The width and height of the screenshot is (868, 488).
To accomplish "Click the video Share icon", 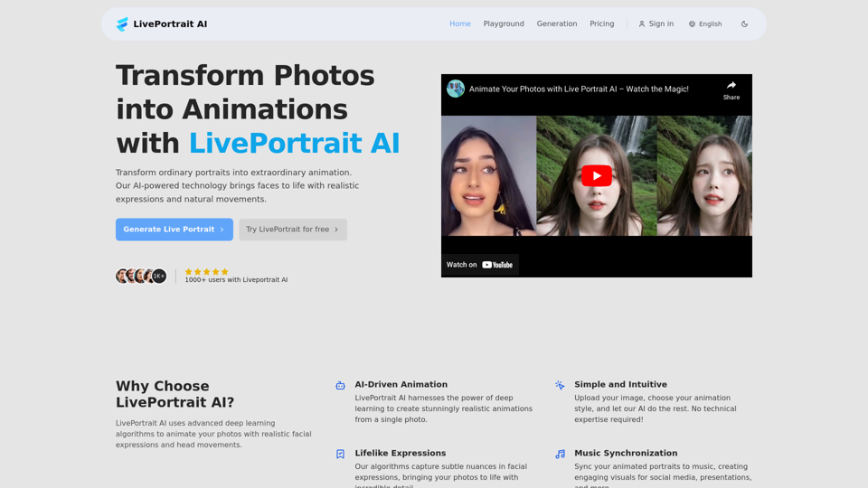I will click(x=731, y=89).
